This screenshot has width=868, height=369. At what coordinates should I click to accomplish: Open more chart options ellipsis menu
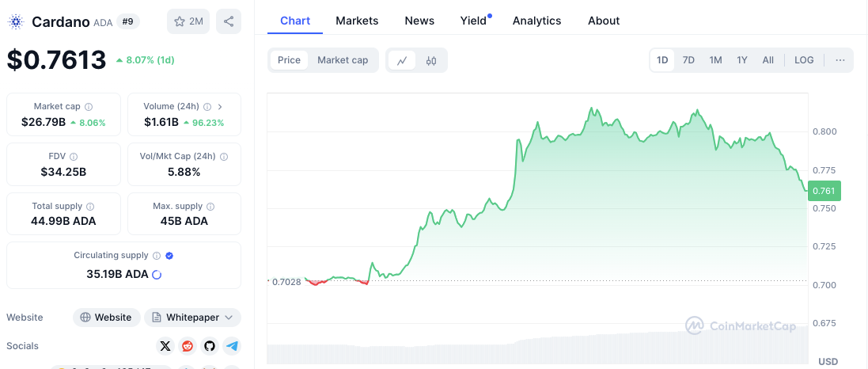[840, 60]
